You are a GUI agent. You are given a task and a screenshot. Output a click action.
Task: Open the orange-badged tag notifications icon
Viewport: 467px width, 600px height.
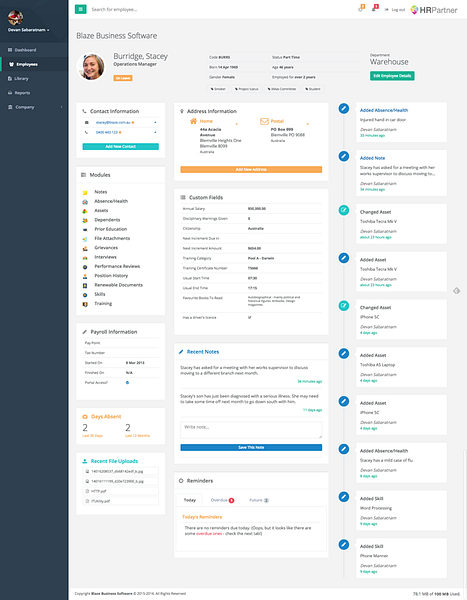coord(361,8)
